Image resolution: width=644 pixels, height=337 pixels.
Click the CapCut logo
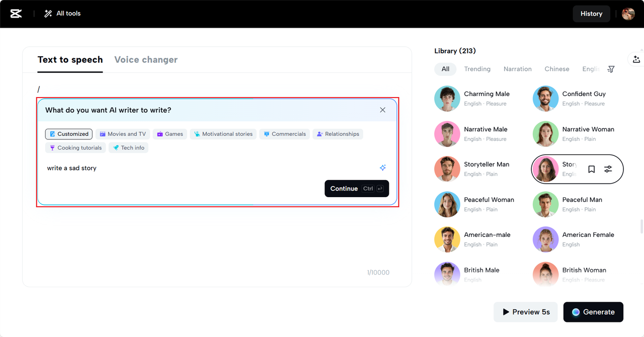[16, 14]
